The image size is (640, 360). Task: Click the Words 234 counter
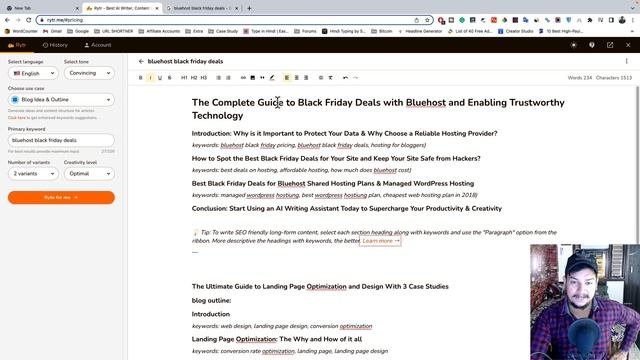(x=580, y=78)
